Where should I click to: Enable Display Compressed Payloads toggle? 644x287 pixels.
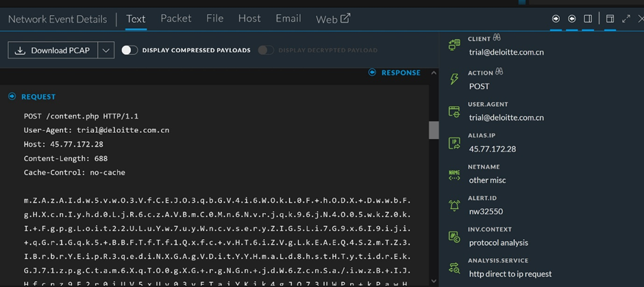click(129, 50)
